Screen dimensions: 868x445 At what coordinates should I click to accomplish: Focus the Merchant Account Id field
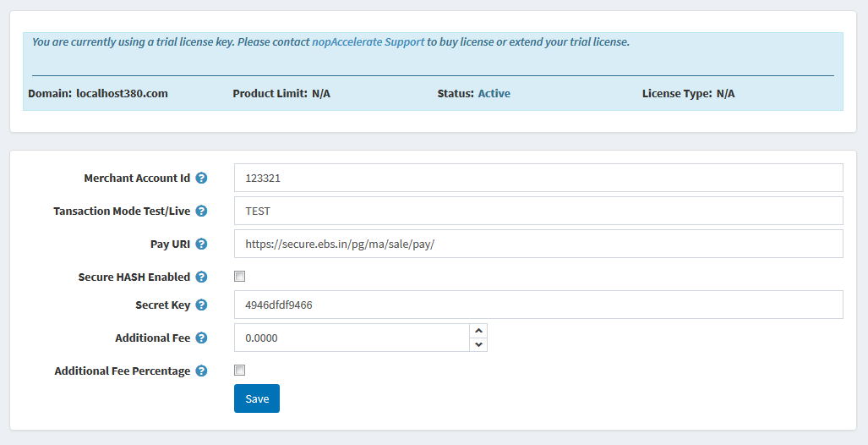538,178
